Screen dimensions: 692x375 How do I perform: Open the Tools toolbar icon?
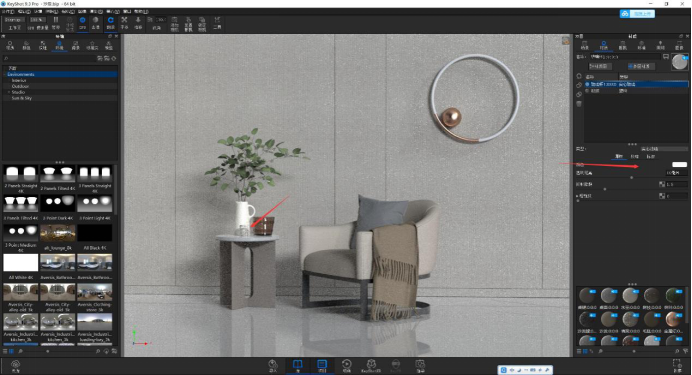(x=217, y=22)
